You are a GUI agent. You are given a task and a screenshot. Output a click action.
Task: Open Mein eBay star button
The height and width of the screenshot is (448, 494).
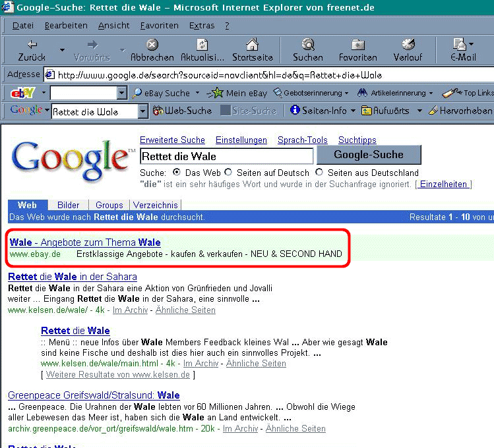[x=237, y=93]
